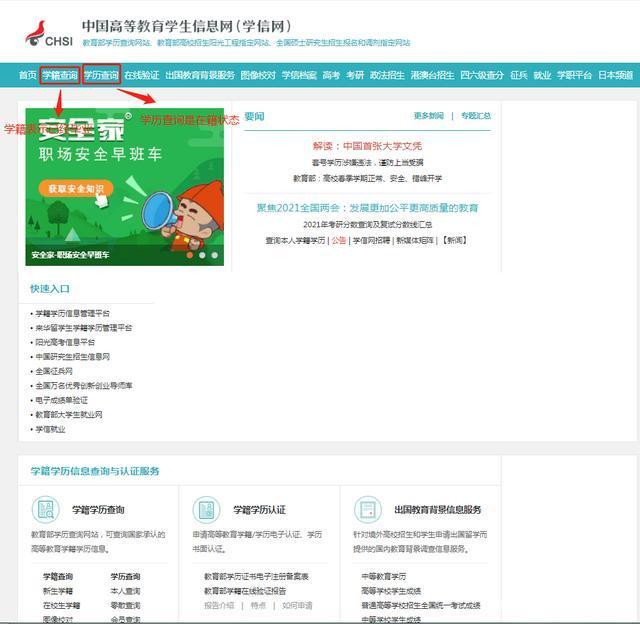Click the 如何申请 link
Screen dimensions: 640x624
tap(297, 605)
